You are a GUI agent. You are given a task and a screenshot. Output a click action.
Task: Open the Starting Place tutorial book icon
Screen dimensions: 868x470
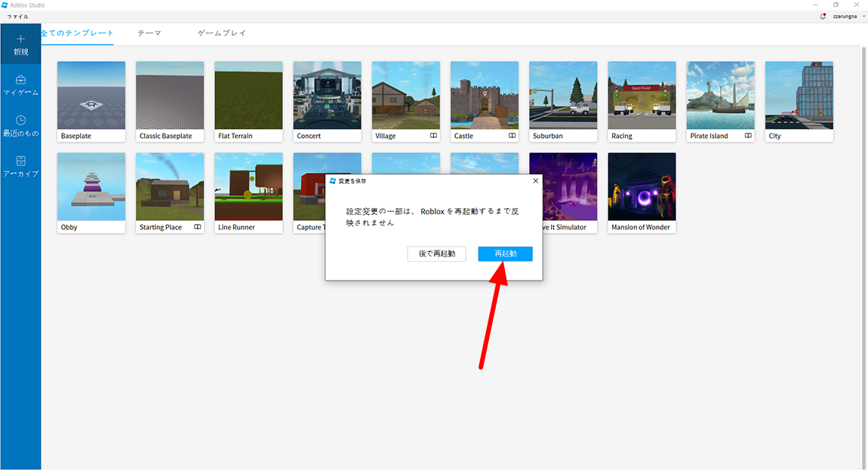point(199,227)
